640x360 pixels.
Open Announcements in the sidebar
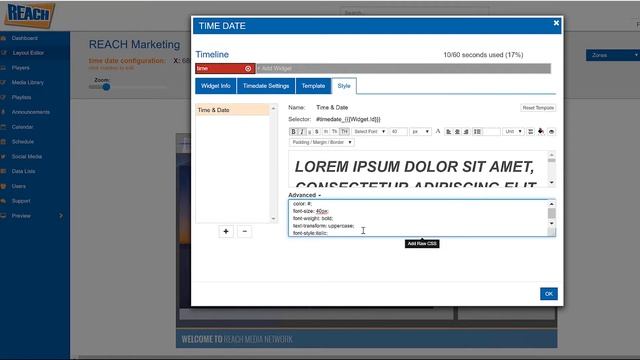31,112
